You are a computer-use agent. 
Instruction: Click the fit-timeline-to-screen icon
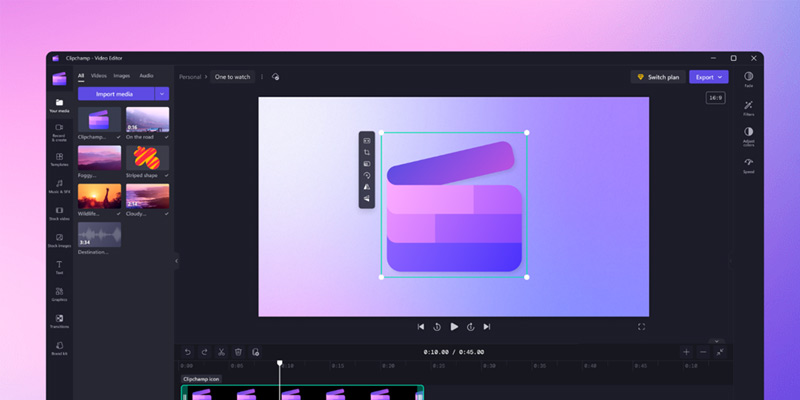(720, 352)
